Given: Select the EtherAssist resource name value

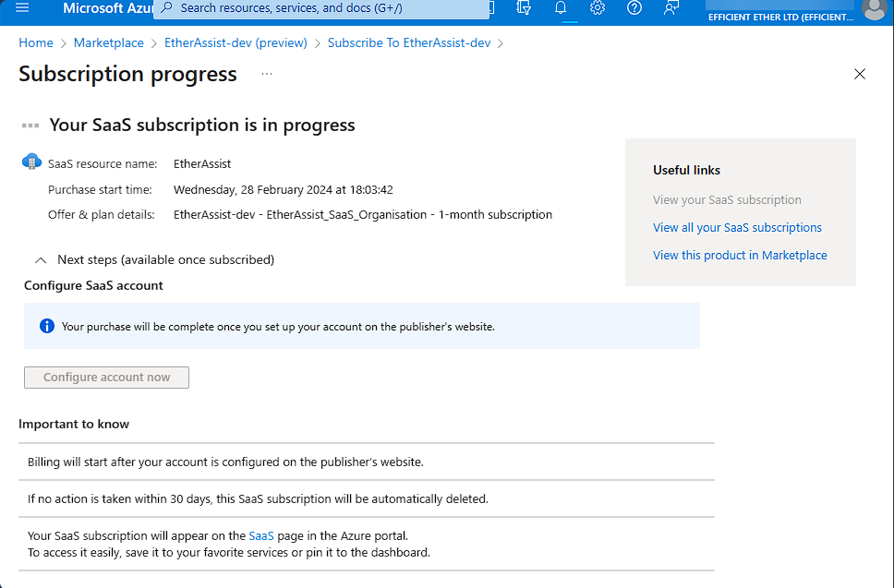Looking at the screenshot, I should pos(202,164).
